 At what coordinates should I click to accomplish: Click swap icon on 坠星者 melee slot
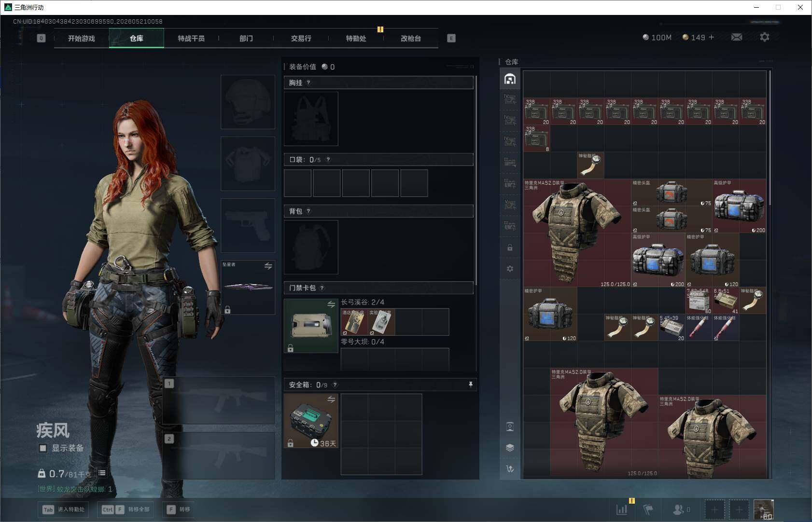(x=268, y=266)
